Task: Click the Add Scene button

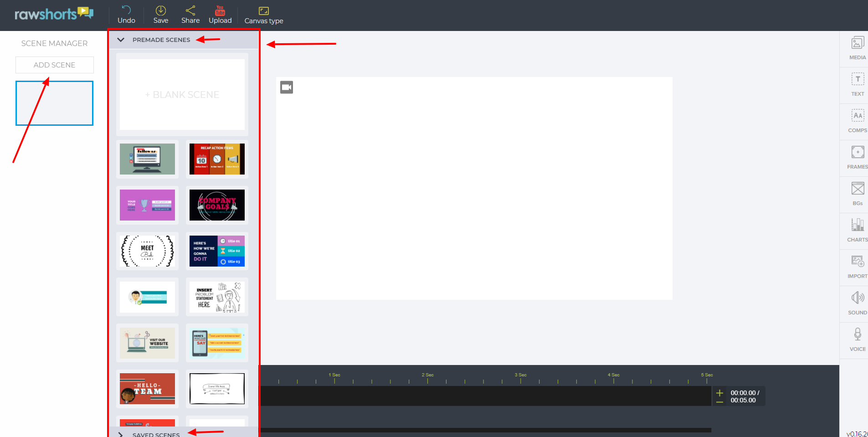Action: click(x=55, y=65)
